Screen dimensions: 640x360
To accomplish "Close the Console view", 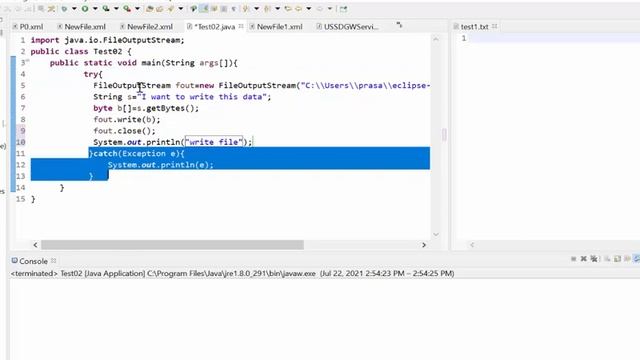I will click(x=53, y=260).
